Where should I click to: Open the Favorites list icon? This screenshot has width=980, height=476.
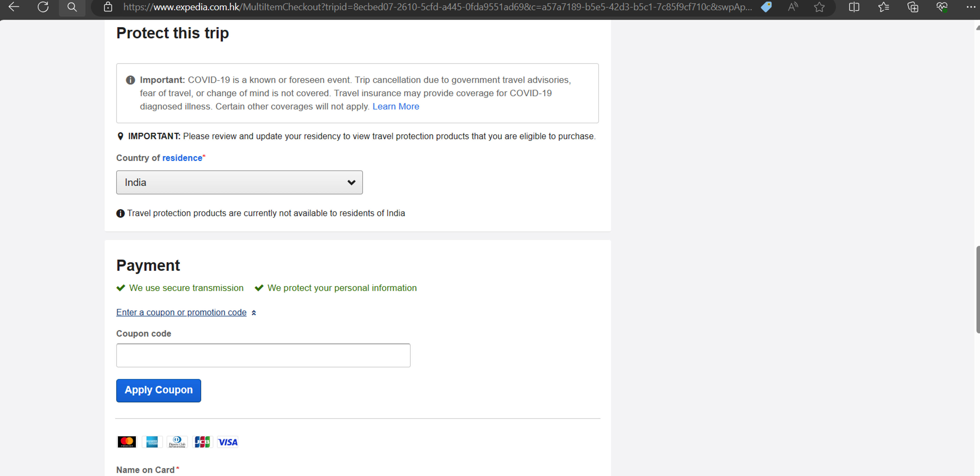tap(883, 7)
